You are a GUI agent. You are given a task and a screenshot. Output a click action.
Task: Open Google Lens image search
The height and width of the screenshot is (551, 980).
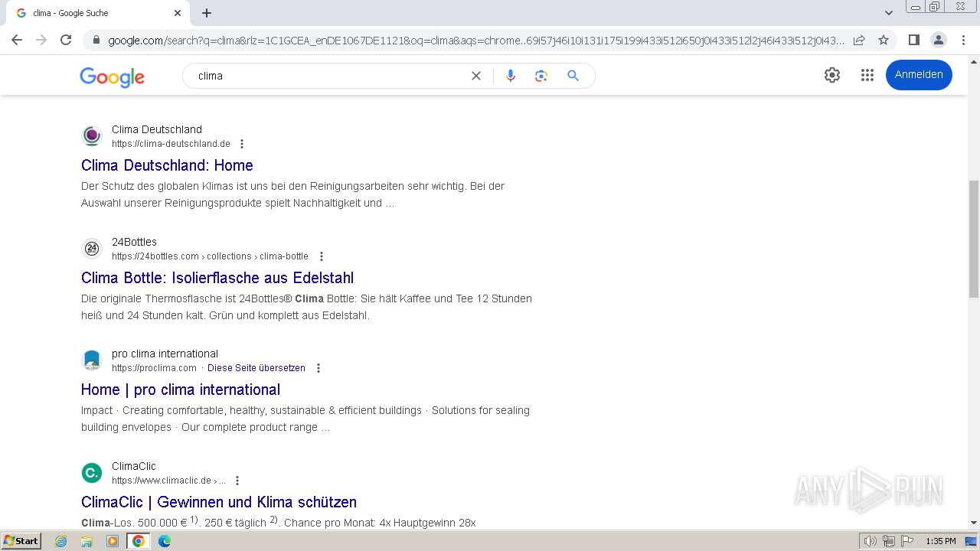click(541, 76)
